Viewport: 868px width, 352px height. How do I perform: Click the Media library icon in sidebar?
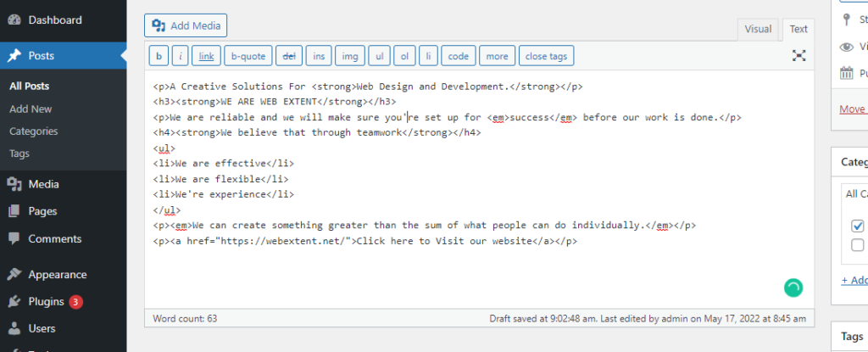(14, 184)
